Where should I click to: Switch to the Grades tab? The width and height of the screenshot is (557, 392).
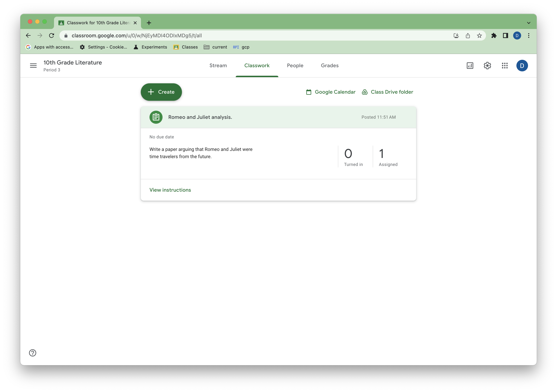pyautogui.click(x=330, y=65)
